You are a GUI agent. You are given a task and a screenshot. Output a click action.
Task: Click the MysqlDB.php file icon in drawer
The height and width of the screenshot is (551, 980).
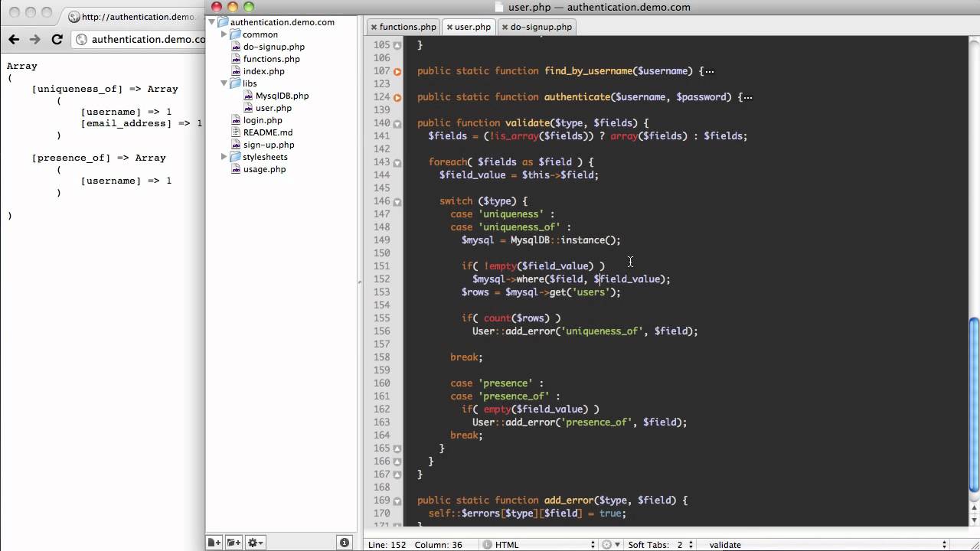coord(249,96)
